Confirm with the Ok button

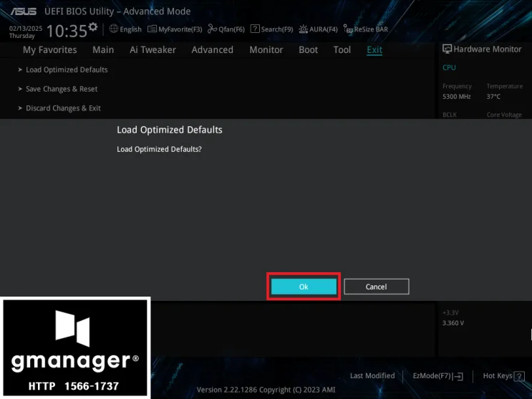point(304,287)
